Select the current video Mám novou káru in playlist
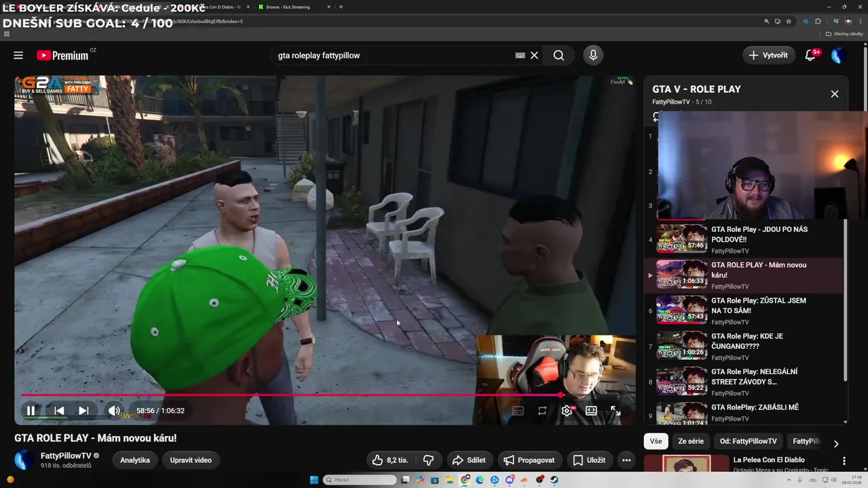868x488 pixels. coord(743,275)
